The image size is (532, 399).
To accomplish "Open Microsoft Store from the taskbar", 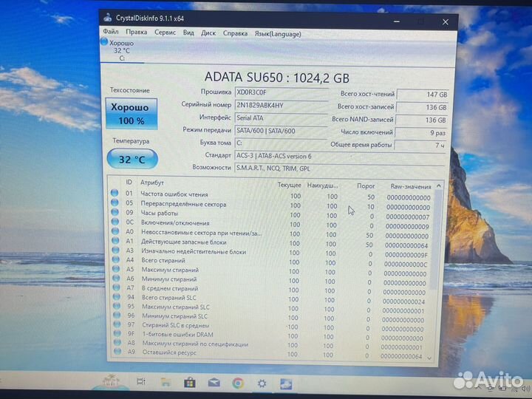I will (190, 383).
